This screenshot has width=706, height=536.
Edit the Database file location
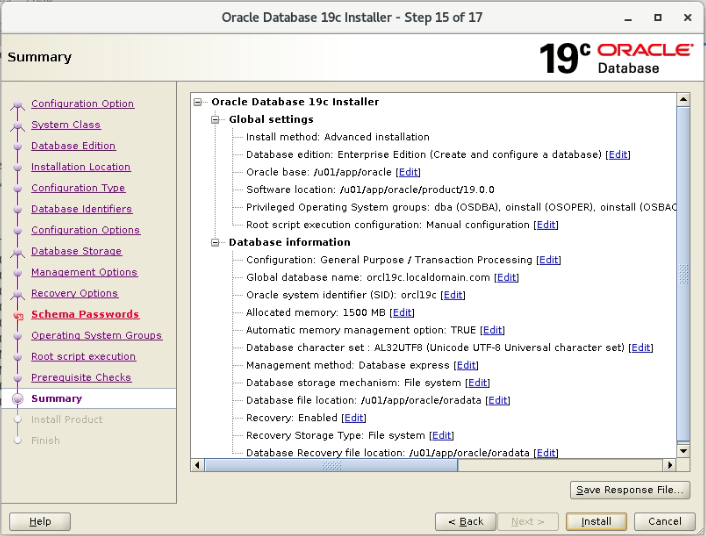pos(498,400)
